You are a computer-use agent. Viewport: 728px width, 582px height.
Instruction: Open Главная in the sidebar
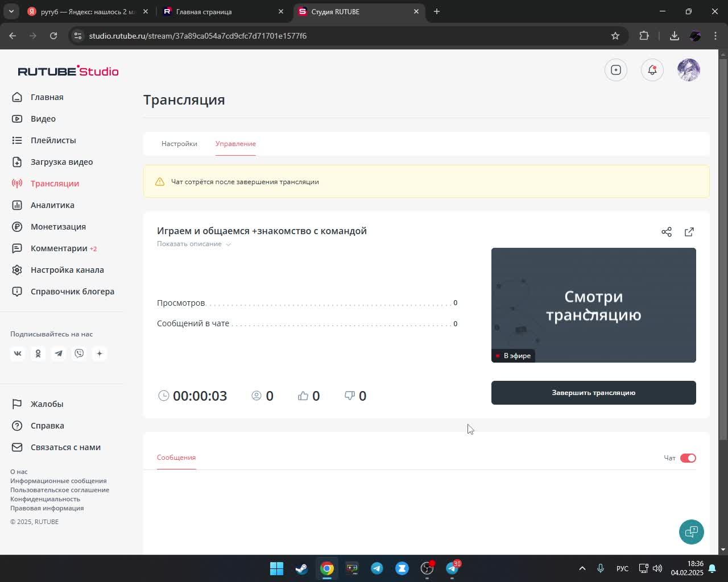pyautogui.click(x=47, y=97)
